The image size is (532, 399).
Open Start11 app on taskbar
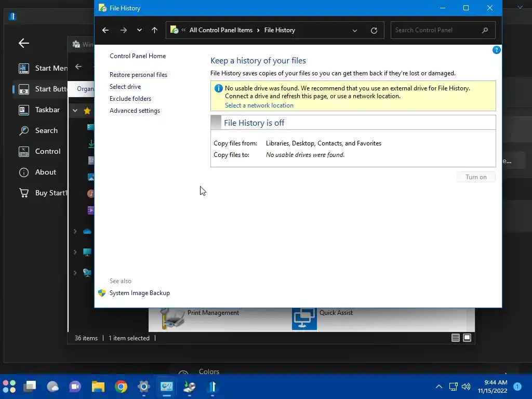(x=212, y=387)
